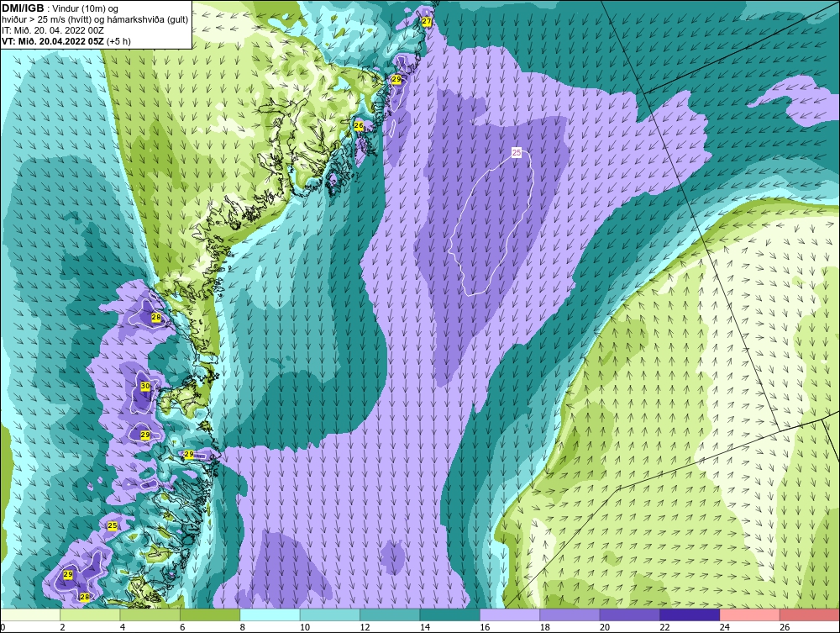Pick the 2–4 m/s light green swatch
Viewport: 840px width, 633px height.
pyautogui.click(x=90, y=615)
